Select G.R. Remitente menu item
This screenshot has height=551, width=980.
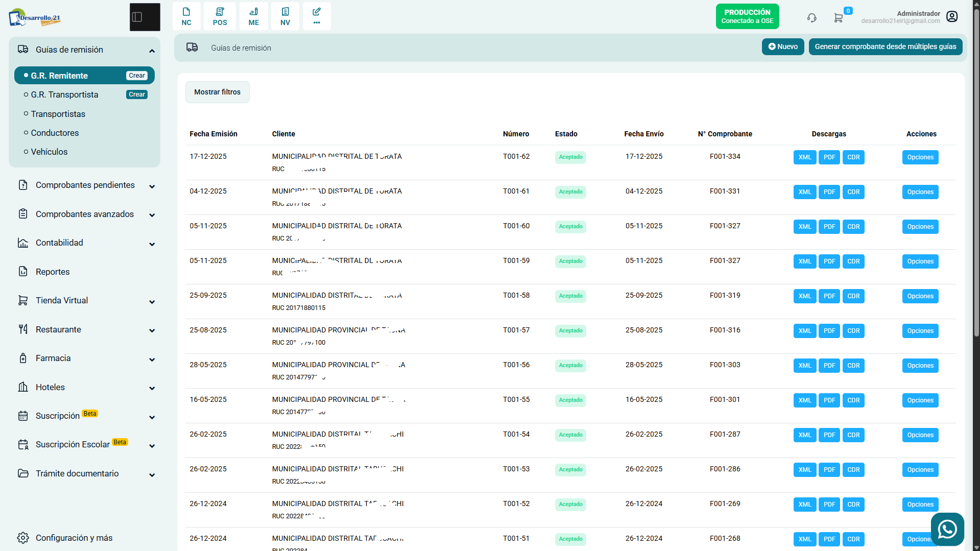click(x=85, y=76)
